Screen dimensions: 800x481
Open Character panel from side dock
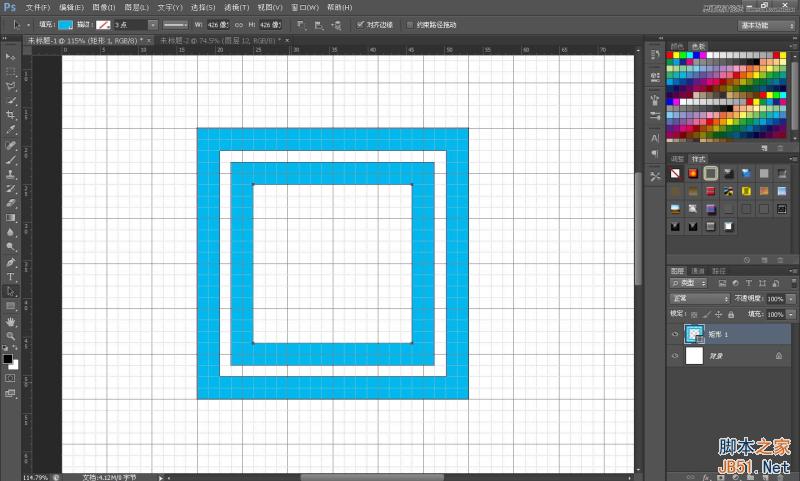coord(655,138)
